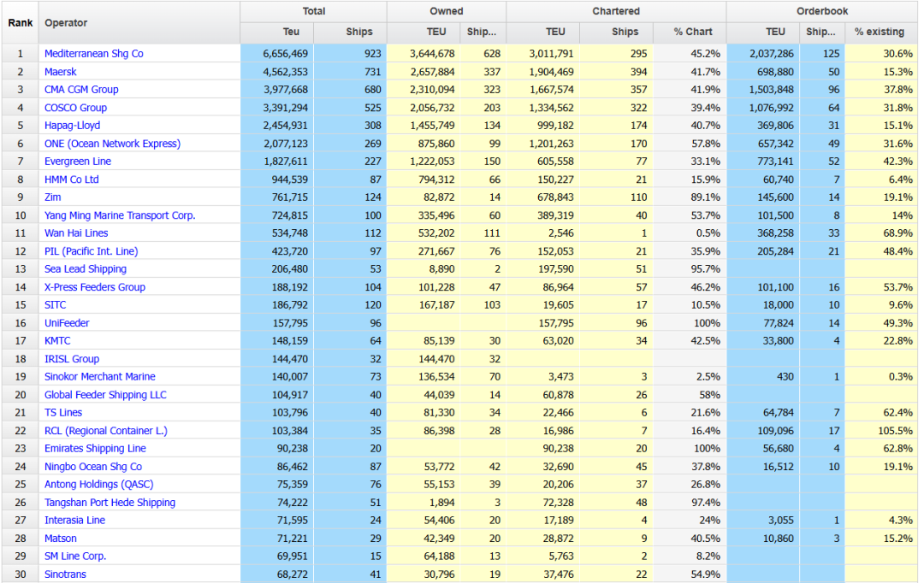
Task: Click the Sea Lead Shipping link
Action: tap(85, 269)
